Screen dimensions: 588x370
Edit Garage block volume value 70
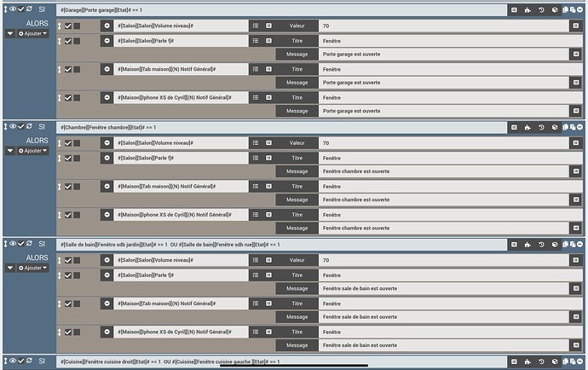(444, 26)
